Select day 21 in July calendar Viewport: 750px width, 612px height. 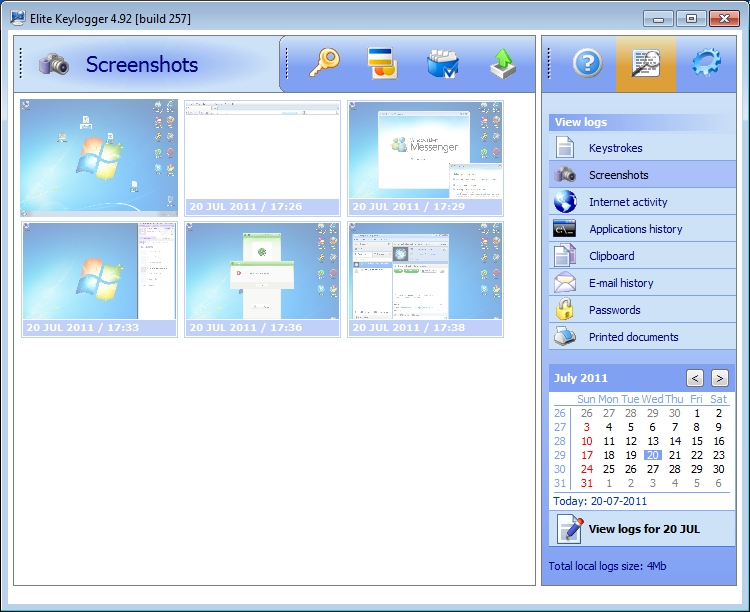coord(675,455)
